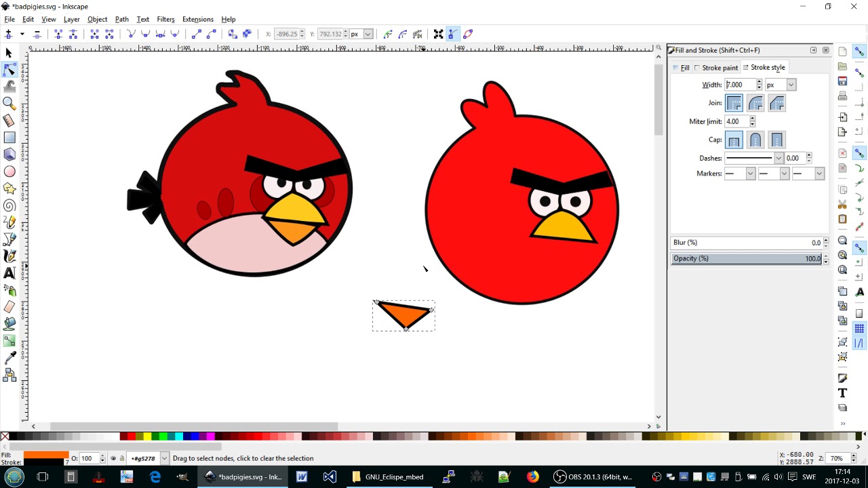Image resolution: width=868 pixels, height=488 pixels.
Task: Switch to the Stroke paint tab
Action: [x=715, y=68]
